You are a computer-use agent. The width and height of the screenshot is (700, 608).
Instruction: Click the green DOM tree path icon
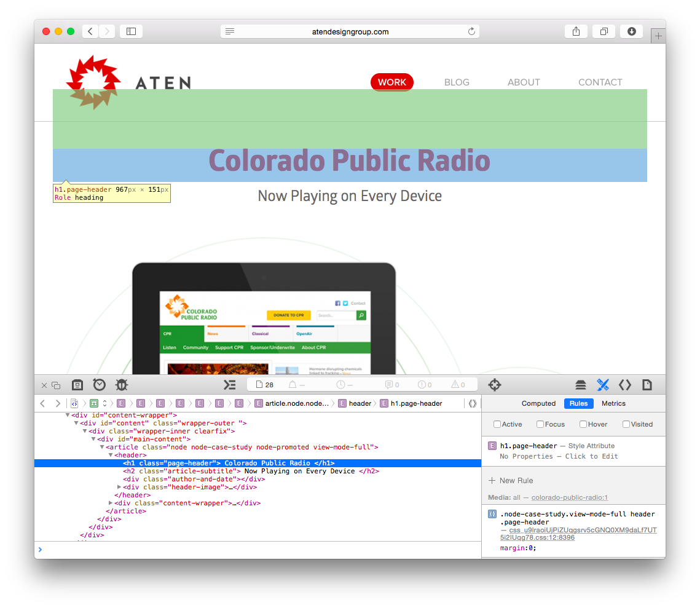tap(94, 403)
